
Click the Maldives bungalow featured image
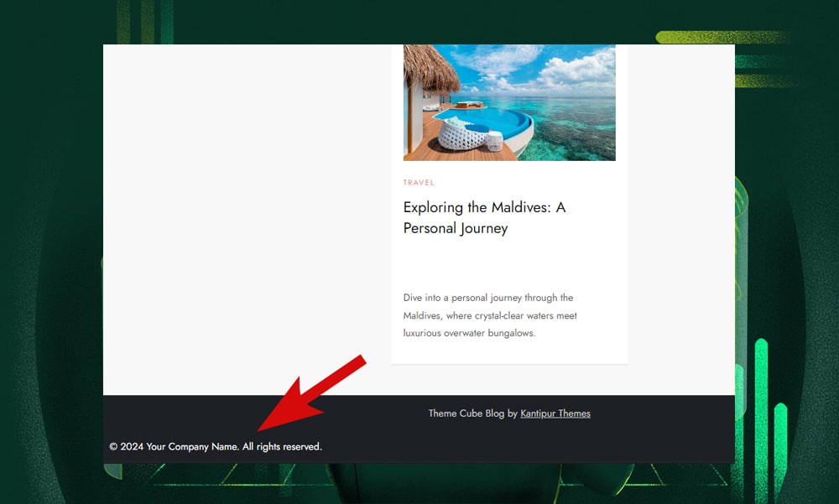pos(509,102)
